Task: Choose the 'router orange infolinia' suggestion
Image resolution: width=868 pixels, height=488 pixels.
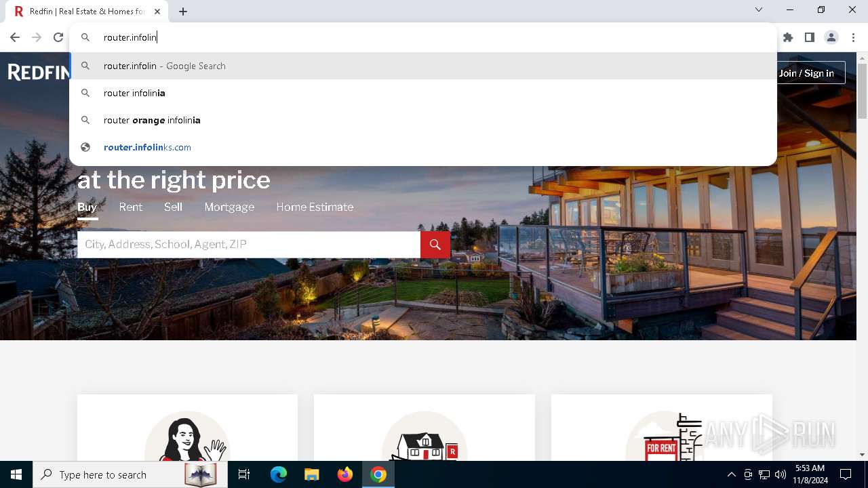Action: [423, 120]
